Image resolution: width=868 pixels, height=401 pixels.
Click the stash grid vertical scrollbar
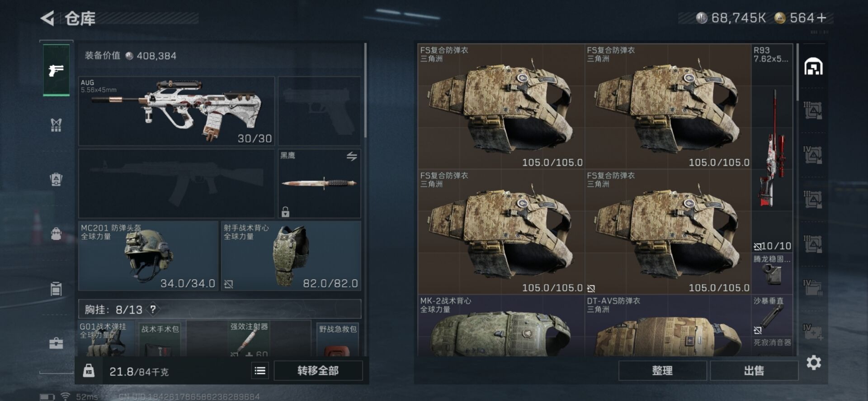[797, 72]
